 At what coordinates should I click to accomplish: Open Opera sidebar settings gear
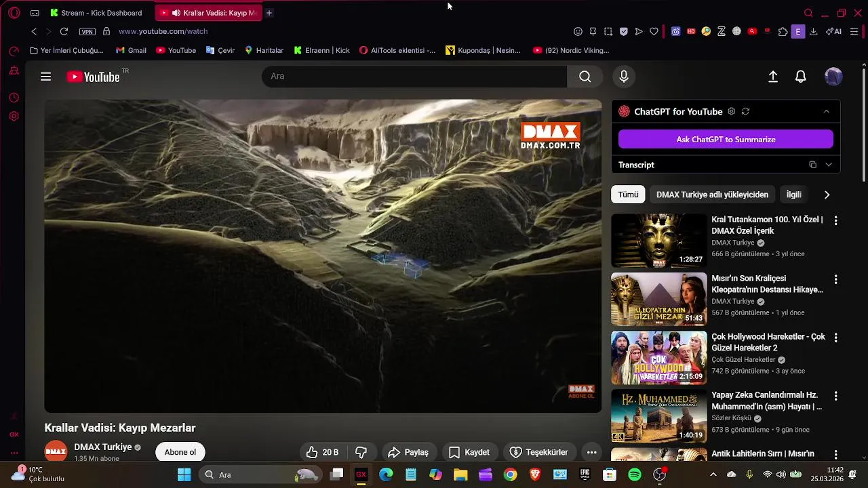pos(14,116)
